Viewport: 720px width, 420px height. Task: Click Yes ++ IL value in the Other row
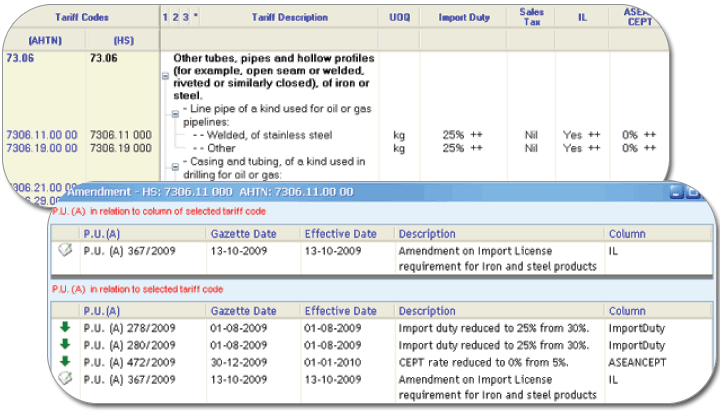click(x=582, y=148)
